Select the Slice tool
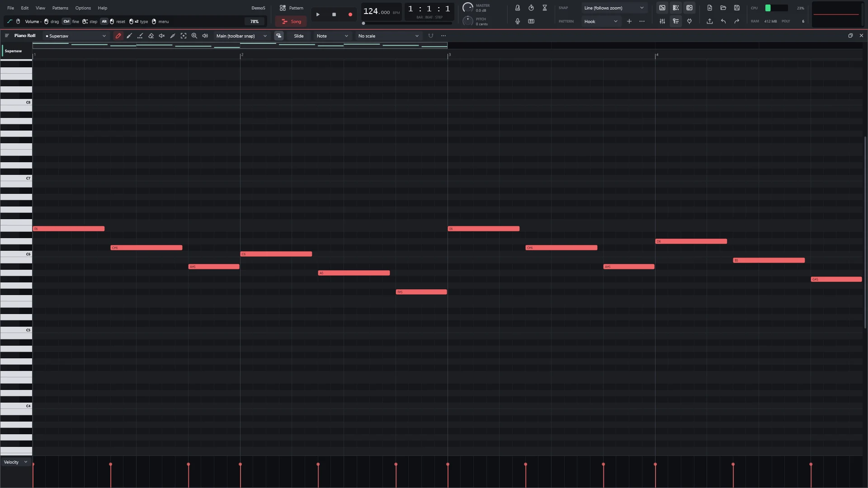Viewport: 868px width, 488px height. click(x=173, y=36)
